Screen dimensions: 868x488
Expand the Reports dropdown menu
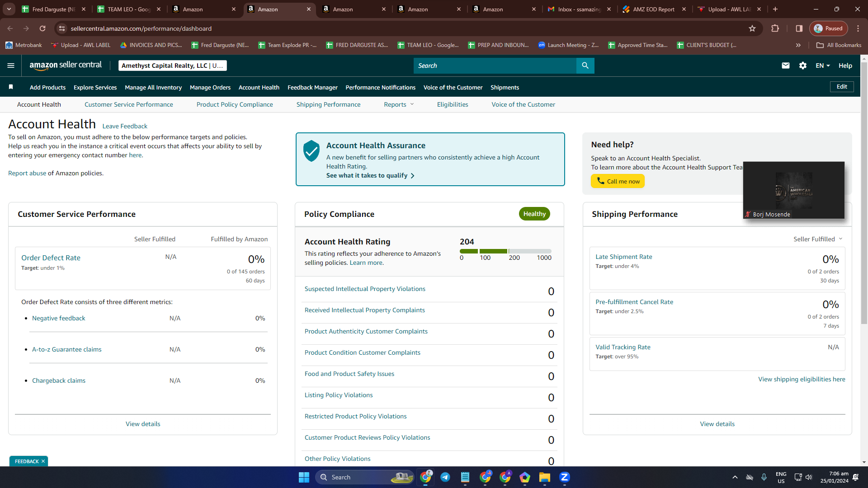click(399, 104)
